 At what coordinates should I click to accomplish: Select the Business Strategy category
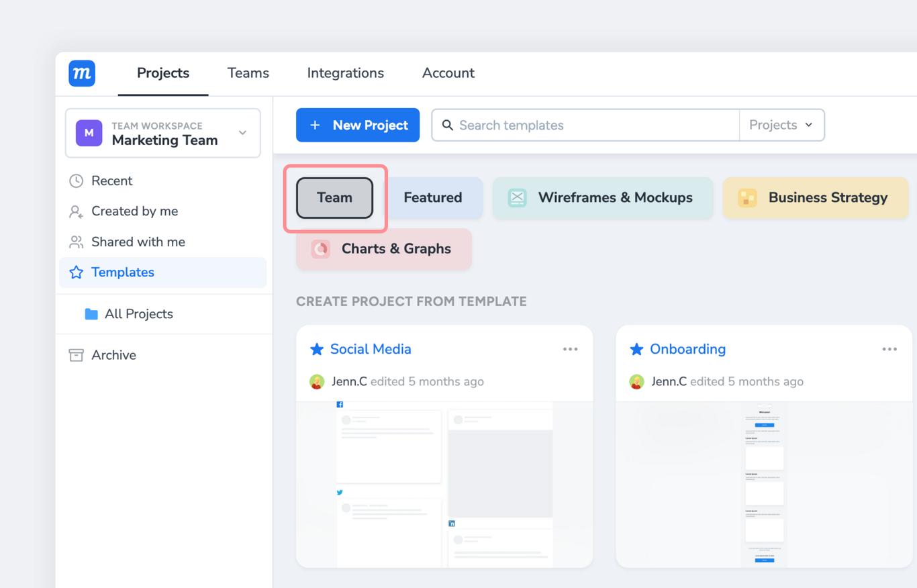tap(816, 198)
